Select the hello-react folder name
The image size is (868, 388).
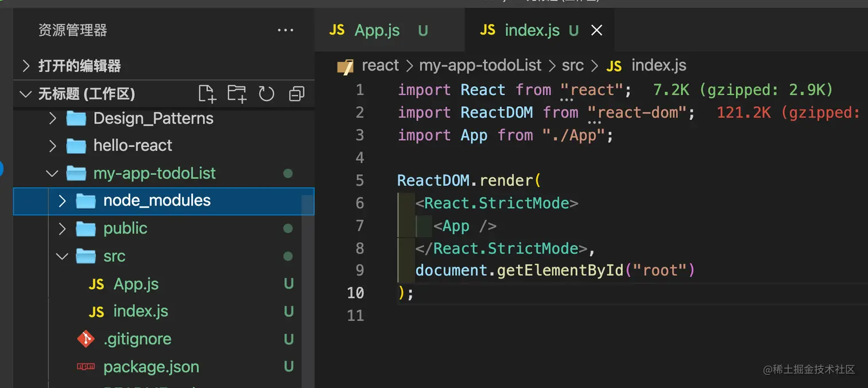(133, 146)
